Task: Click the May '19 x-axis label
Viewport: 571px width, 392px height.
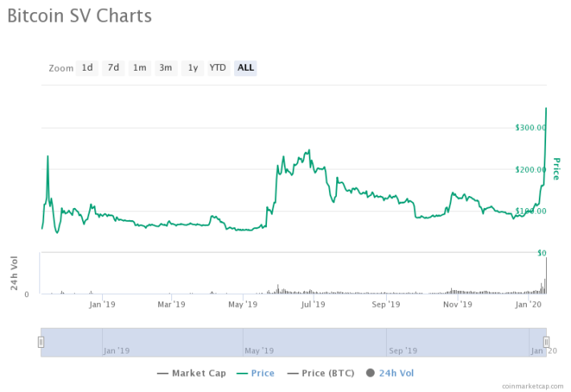Action: click(243, 304)
